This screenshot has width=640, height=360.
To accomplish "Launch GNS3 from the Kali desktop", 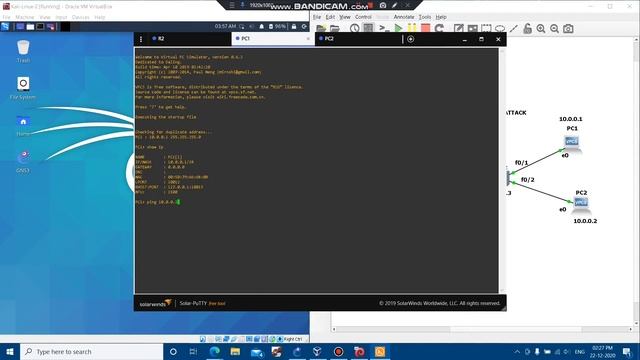I will coord(23,157).
